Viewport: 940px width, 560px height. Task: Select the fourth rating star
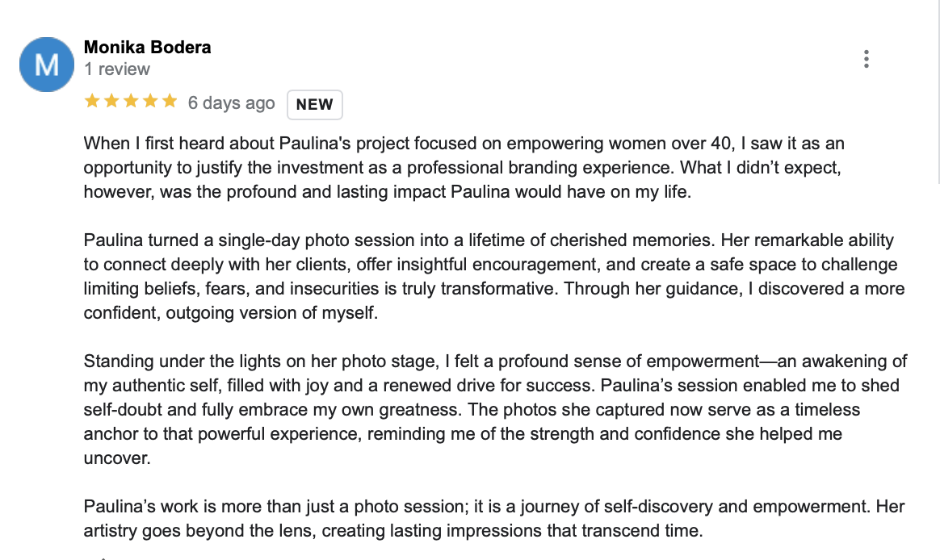(x=149, y=102)
